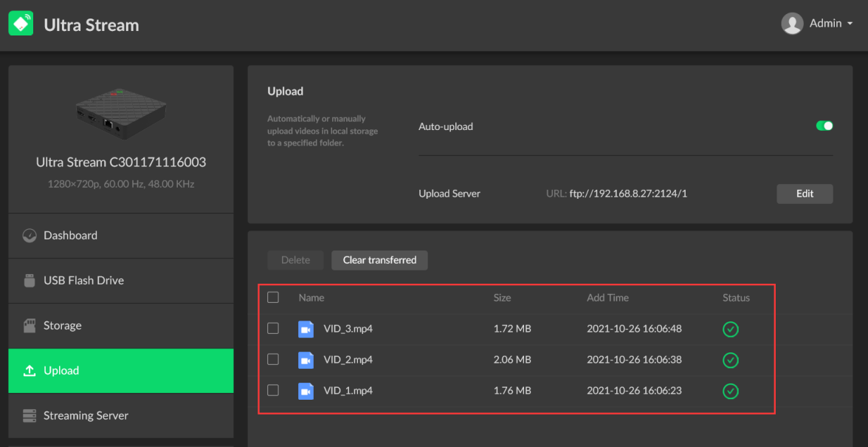Click the Ultra Stream title text
This screenshot has width=868, height=447.
[92, 25]
